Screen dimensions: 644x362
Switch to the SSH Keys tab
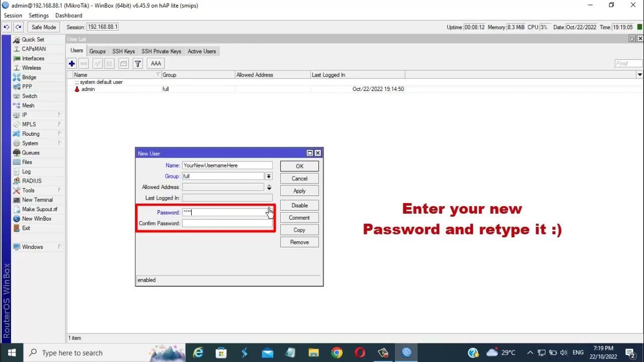[123, 51]
